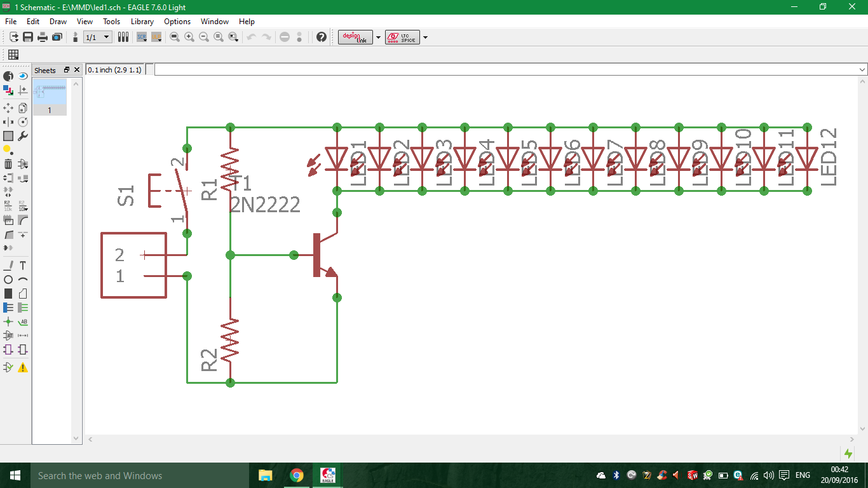This screenshot has width=868, height=488.
Task: Click the design link button
Action: tap(355, 37)
